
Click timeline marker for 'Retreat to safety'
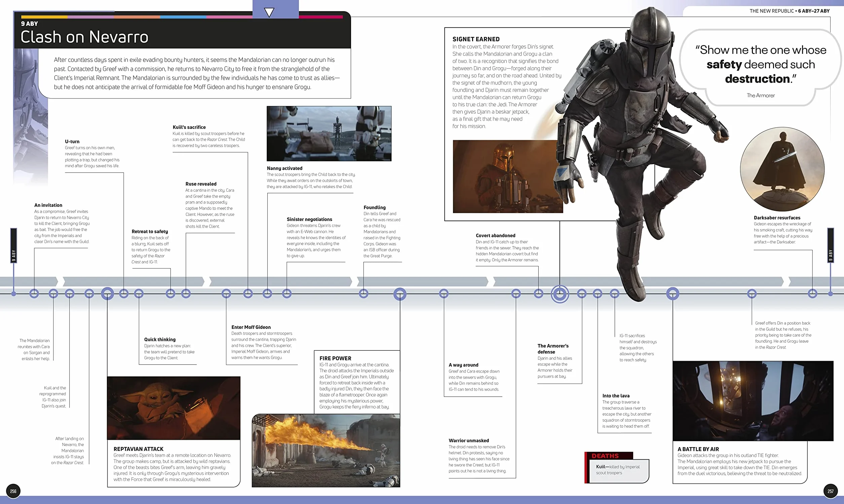click(170, 294)
